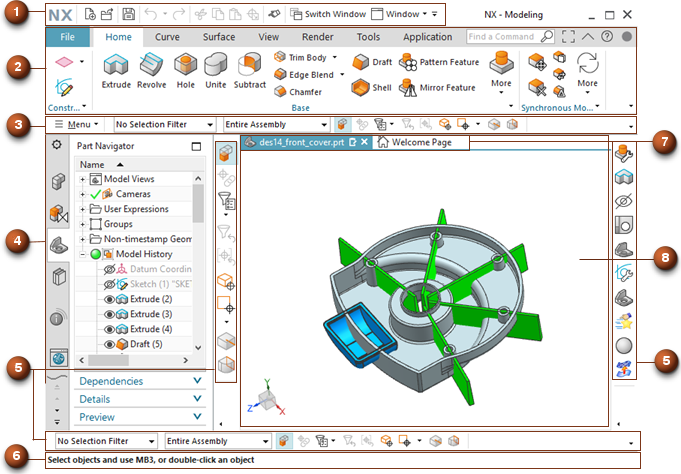Click the Switch Window button
This screenshot has height=474, width=681.
(x=326, y=16)
